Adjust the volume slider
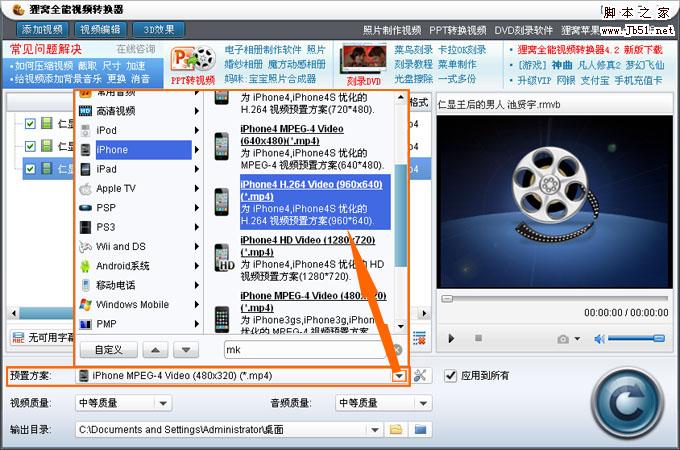Viewport: 680px width, 450px height. coord(636,338)
